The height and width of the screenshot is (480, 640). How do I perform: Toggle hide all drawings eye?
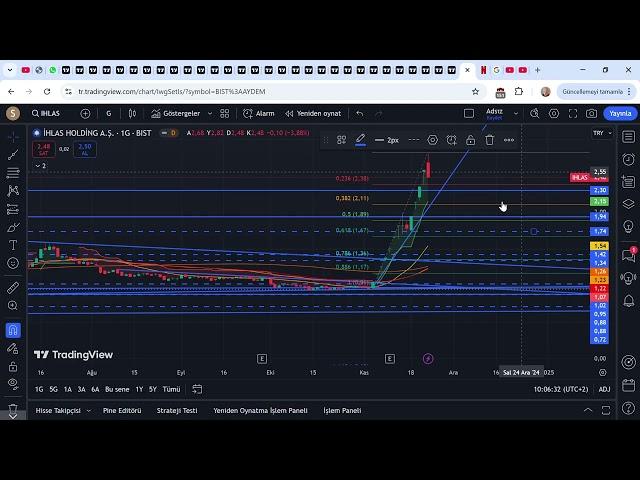(x=13, y=384)
